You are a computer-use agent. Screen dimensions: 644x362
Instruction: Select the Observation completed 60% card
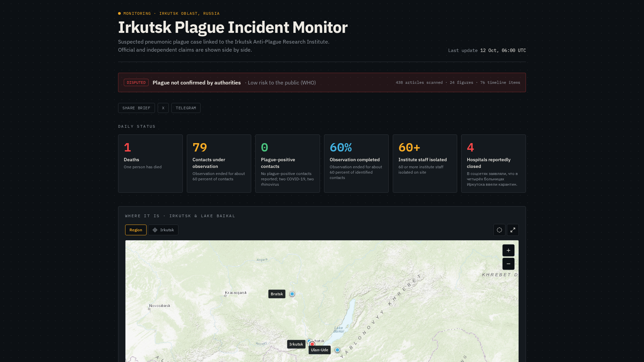tap(356, 164)
